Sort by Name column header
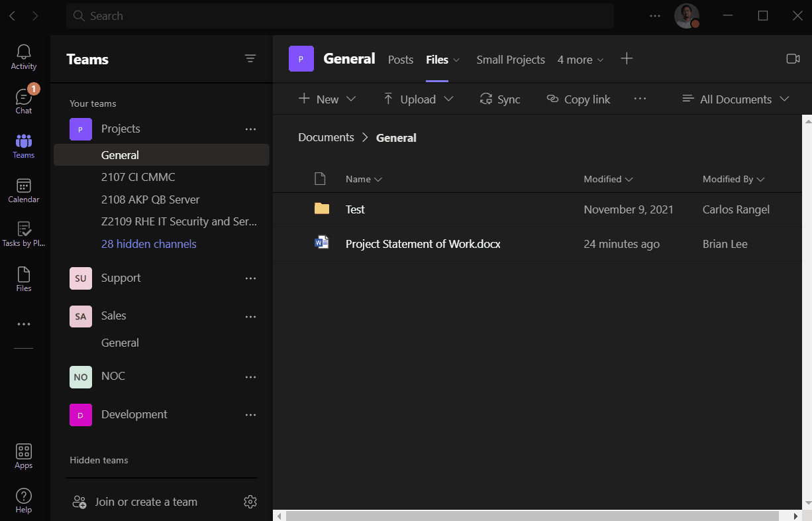The image size is (812, 521). click(x=364, y=179)
